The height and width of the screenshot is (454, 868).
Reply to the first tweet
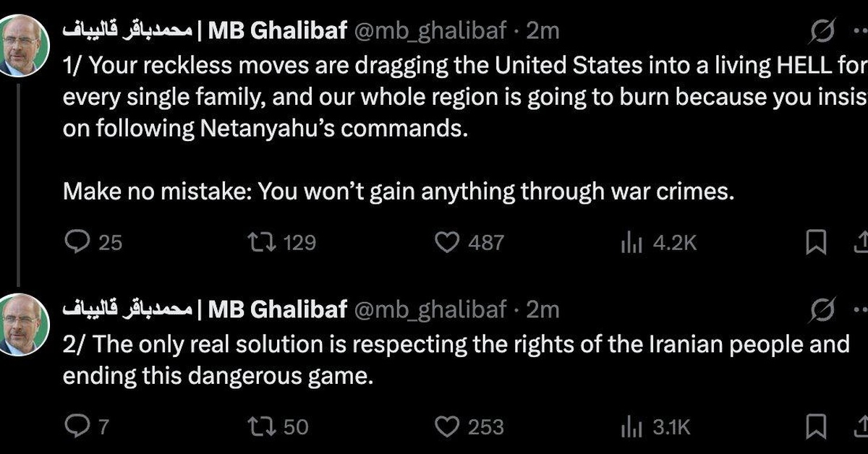[76, 242]
